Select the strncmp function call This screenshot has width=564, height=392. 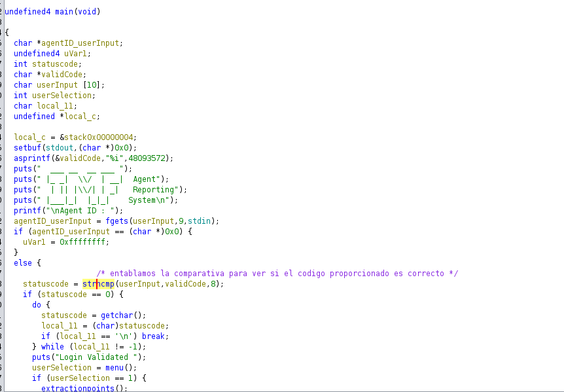98,284
